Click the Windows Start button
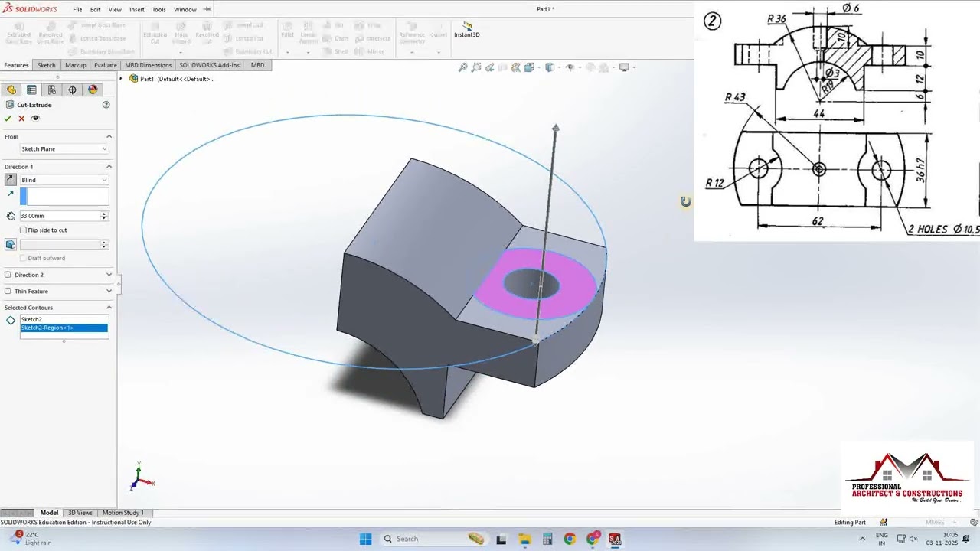Viewport: 980px width, 551px height. pyautogui.click(x=366, y=539)
